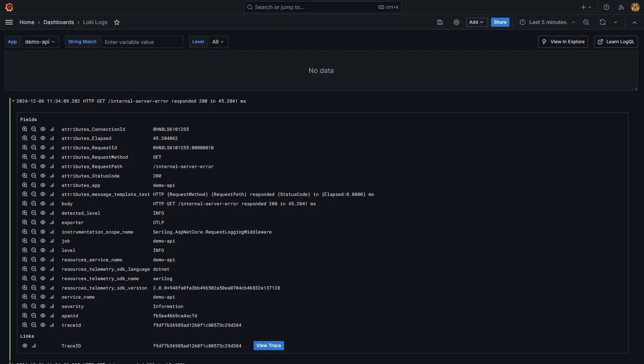Toggle visibility of resources_telemetry_sdk_language field

point(43,269)
